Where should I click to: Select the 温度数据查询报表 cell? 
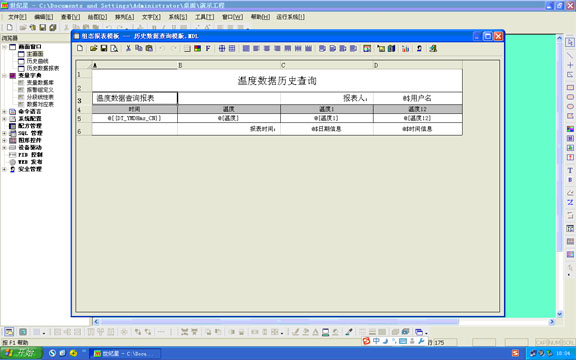[x=134, y=98]
